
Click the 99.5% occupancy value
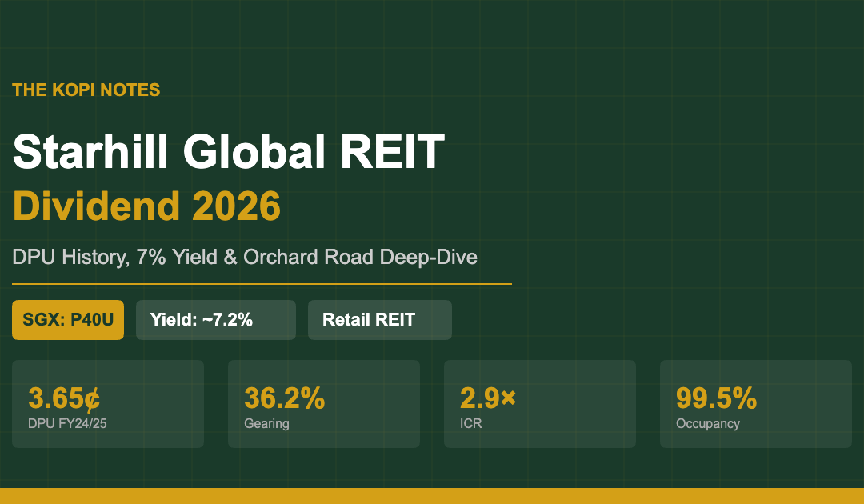tap(716, 398)
